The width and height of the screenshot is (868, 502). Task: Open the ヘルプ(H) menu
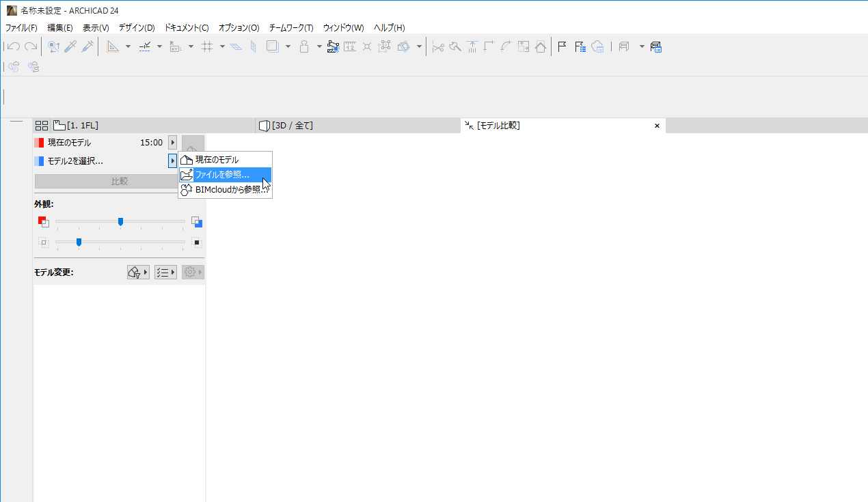click(389, 28)
